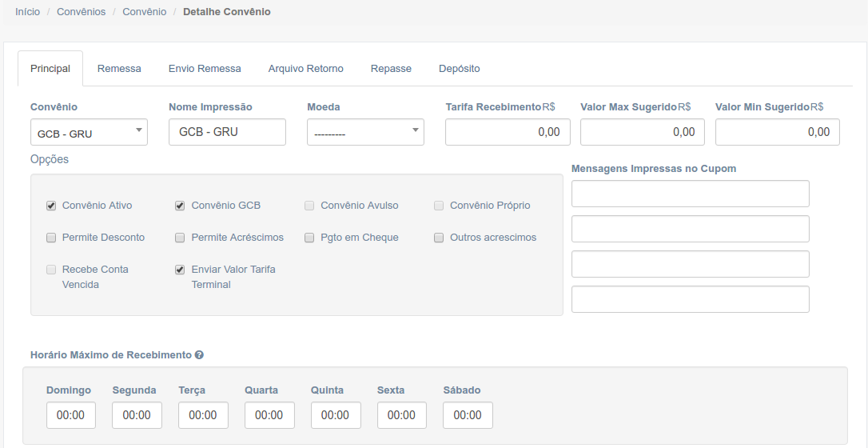Check the Pgto em Cheque option
The image size is (868, 448).
(309, 238)
